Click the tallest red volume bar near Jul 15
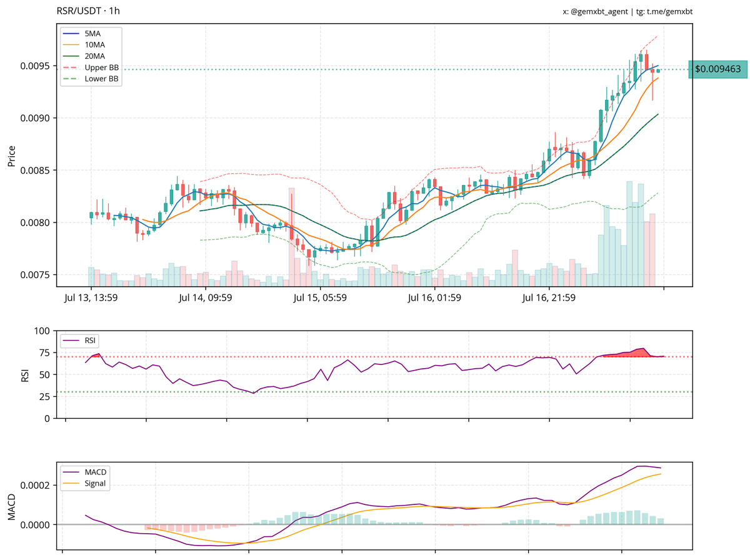 tap(291, 237)
